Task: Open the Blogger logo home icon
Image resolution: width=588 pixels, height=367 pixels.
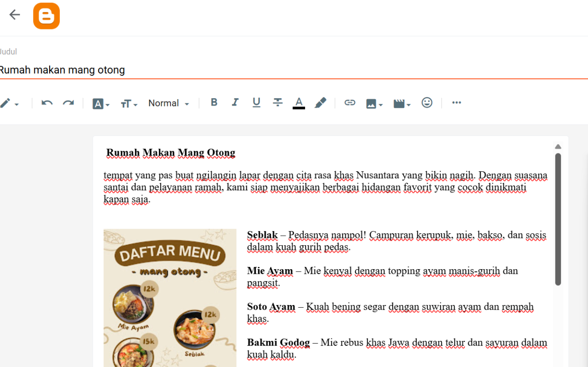Action: 46,16
